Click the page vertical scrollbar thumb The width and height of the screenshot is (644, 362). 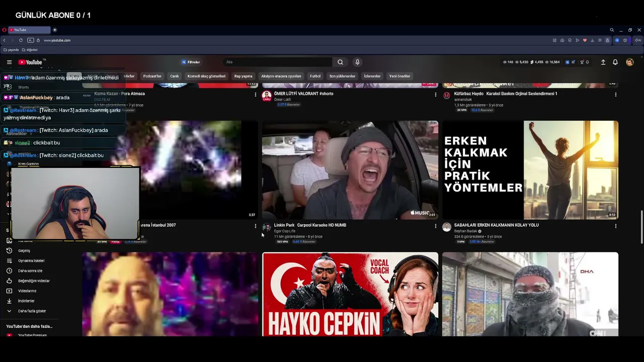[x=641, y=226]
